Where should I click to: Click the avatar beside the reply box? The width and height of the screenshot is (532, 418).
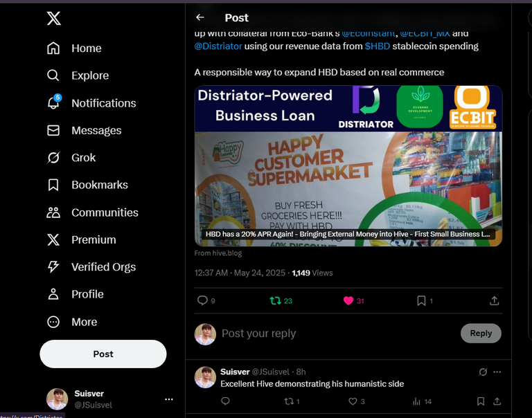[205, 334]
